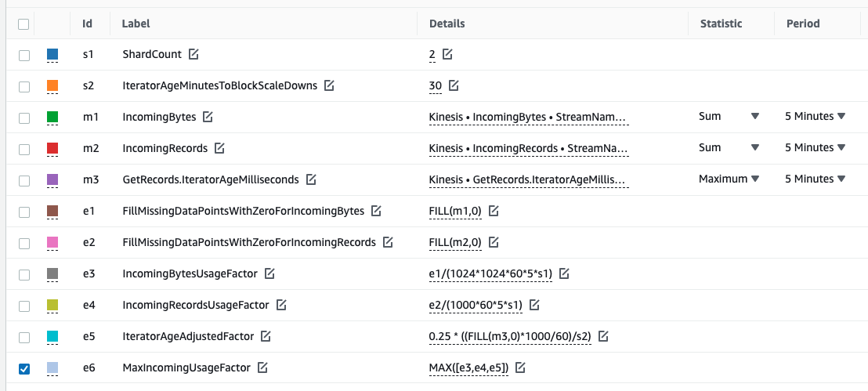Uncheck the e6 MaxIncomingUsageFactor checkbox
868x391 pixels.
(x=24, y=367)
